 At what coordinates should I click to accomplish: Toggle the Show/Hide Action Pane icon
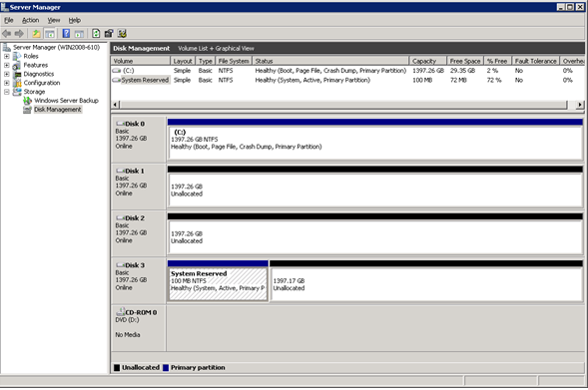(x=79, y=34)
